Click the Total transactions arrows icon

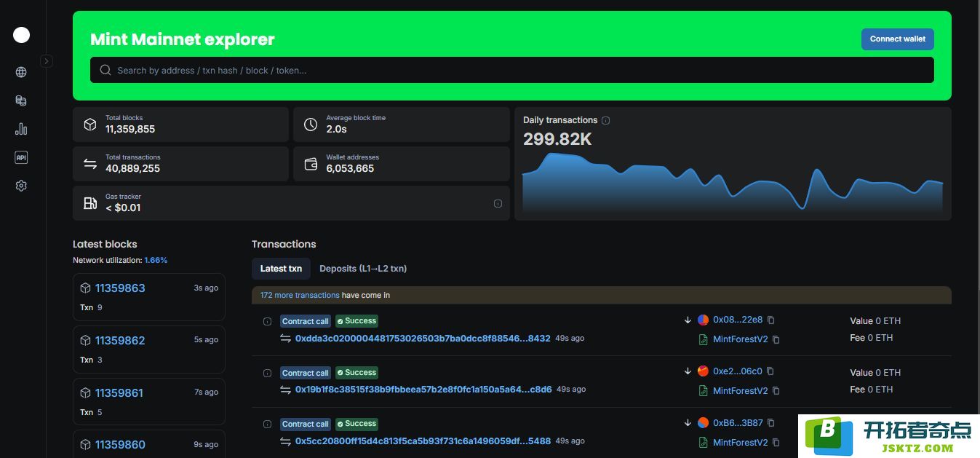point(90,164)
